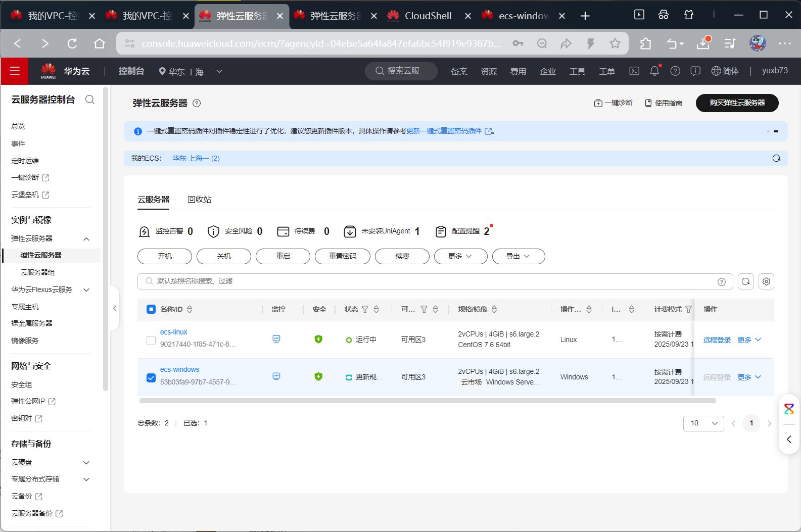Filter the 计费模式 column

click(x=688, y=309)
